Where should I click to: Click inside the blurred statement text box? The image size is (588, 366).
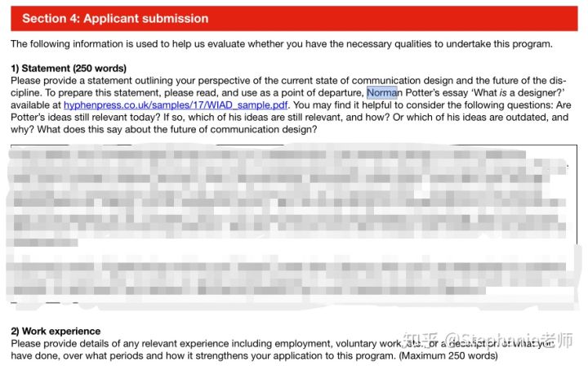coord(294,224)
